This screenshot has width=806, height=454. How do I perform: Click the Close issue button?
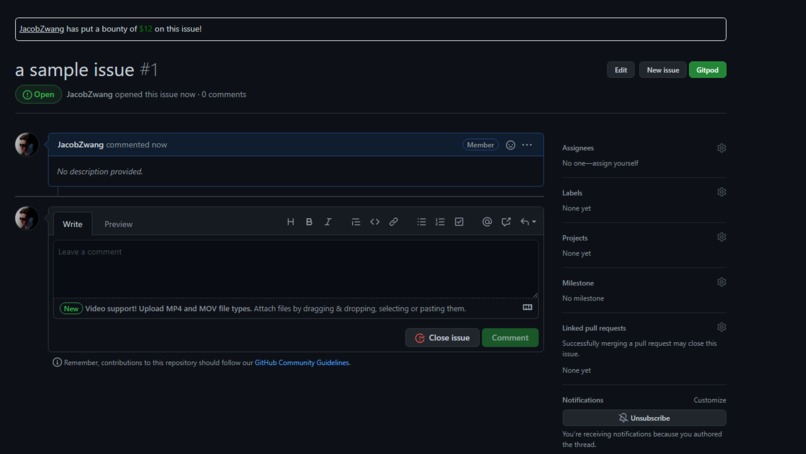point(442,338)
